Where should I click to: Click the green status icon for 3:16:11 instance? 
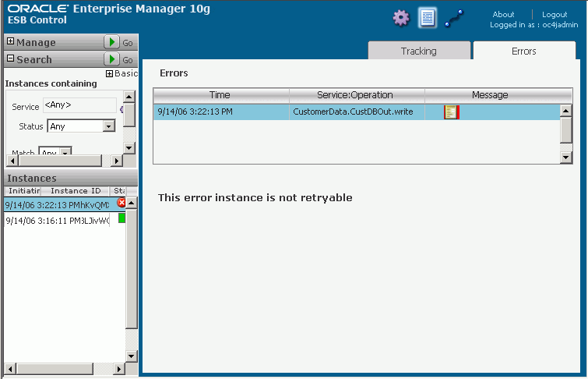coord(121,218)
